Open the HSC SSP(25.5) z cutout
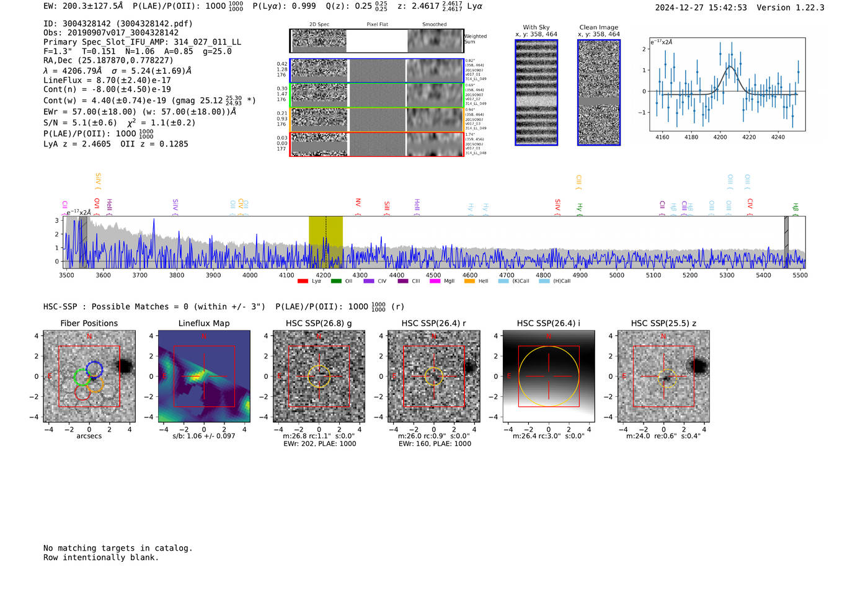The width and height of the screenshot is (868, 591). pyautogui.click(x=663, y=376)
